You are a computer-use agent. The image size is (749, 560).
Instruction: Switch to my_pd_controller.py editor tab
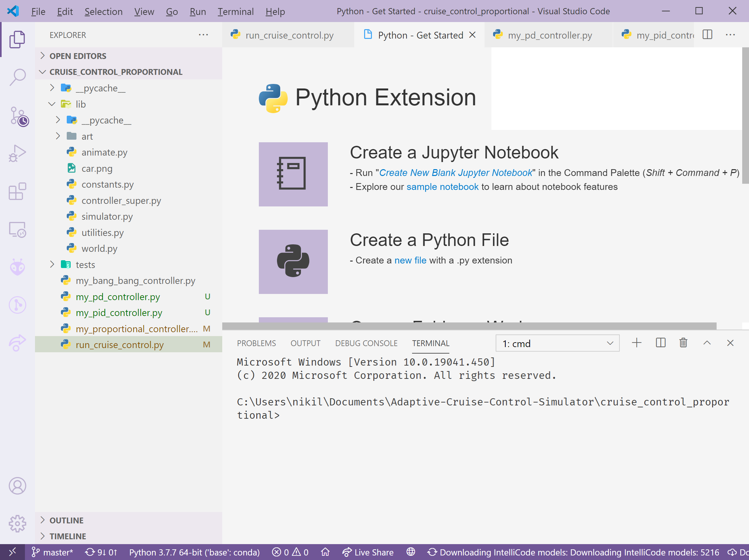(x=548, y=35)
